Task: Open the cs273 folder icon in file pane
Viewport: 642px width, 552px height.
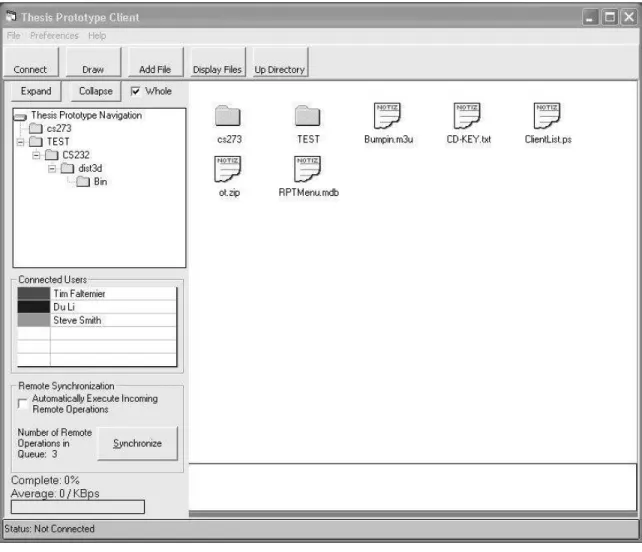Action: pyautogui.click(x=228, y=116)
